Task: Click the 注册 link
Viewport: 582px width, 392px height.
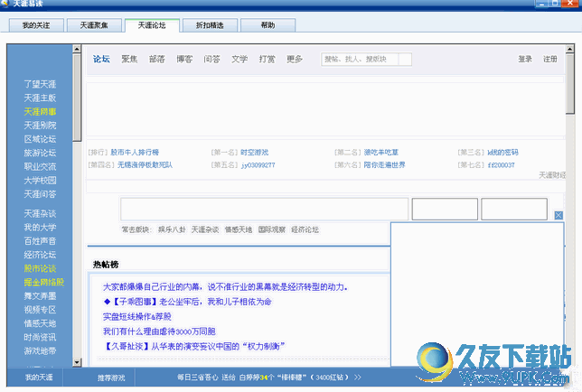Action: pos(550,59)
